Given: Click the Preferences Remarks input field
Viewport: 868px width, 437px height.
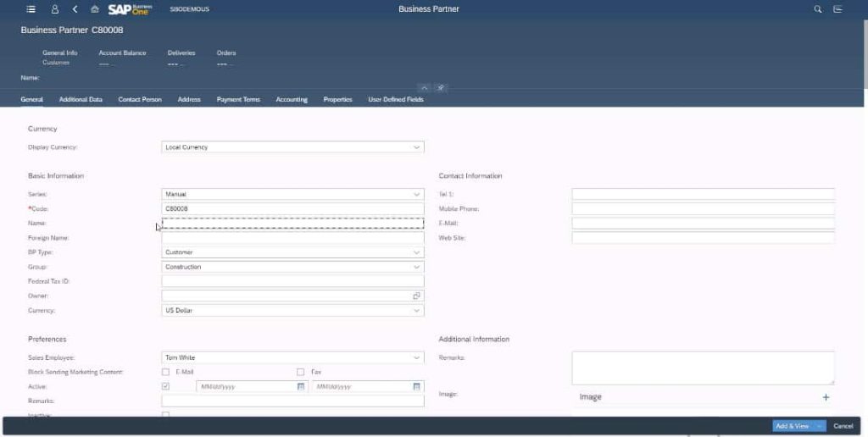Looking at the screenshot, I should point(292,401).
